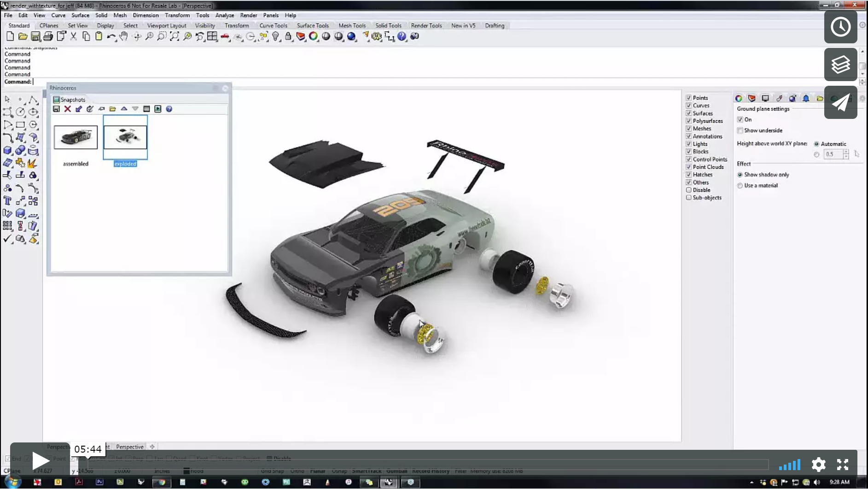The width and height of the screenshot is (868, 489).
Task: Click the padlock Lock objects icon
Action: [x=288, y=36]
